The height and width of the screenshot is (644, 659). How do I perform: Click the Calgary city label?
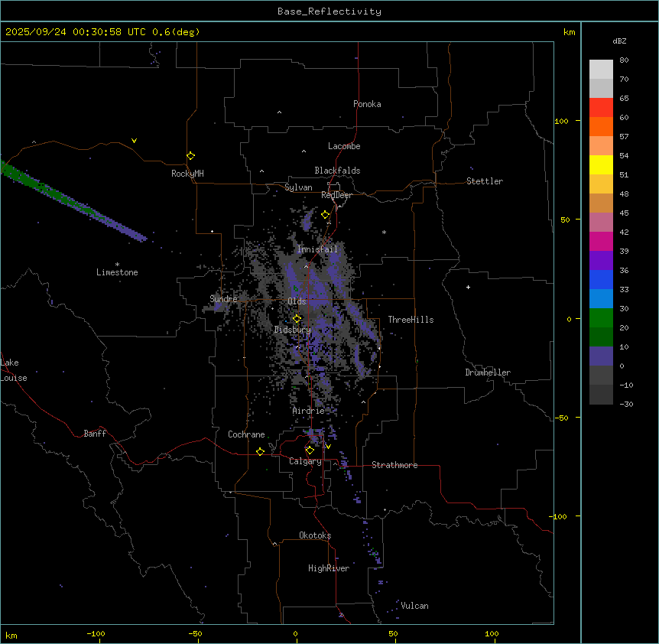[x=305, y=462]
